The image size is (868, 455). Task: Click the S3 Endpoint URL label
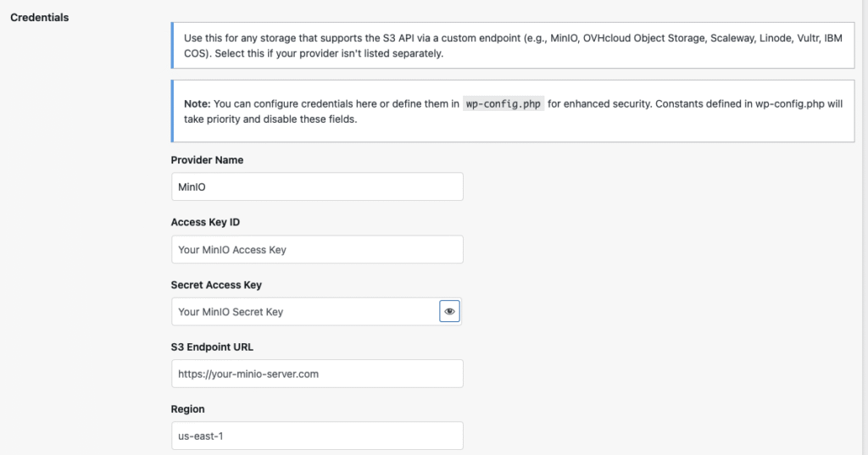(212, 347)
